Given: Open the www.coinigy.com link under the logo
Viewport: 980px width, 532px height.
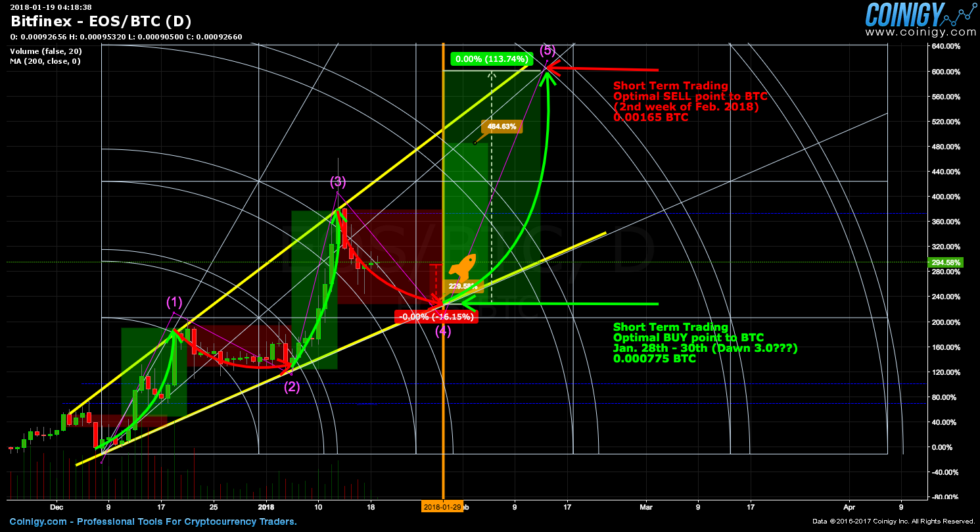Looking at the screenshot, I should (920, 32).
